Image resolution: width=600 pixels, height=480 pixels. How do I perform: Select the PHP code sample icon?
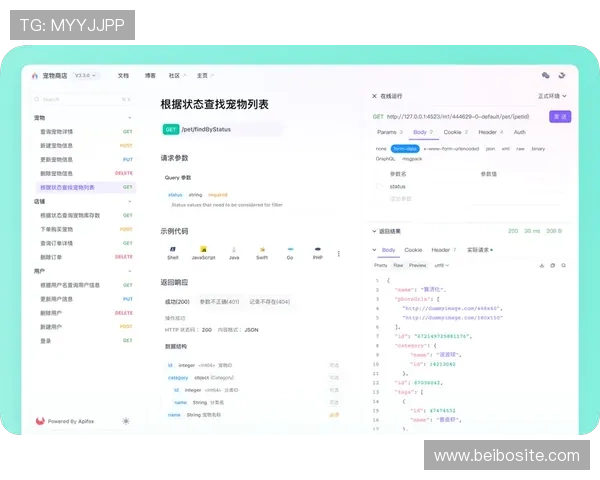tap(318, 249)
